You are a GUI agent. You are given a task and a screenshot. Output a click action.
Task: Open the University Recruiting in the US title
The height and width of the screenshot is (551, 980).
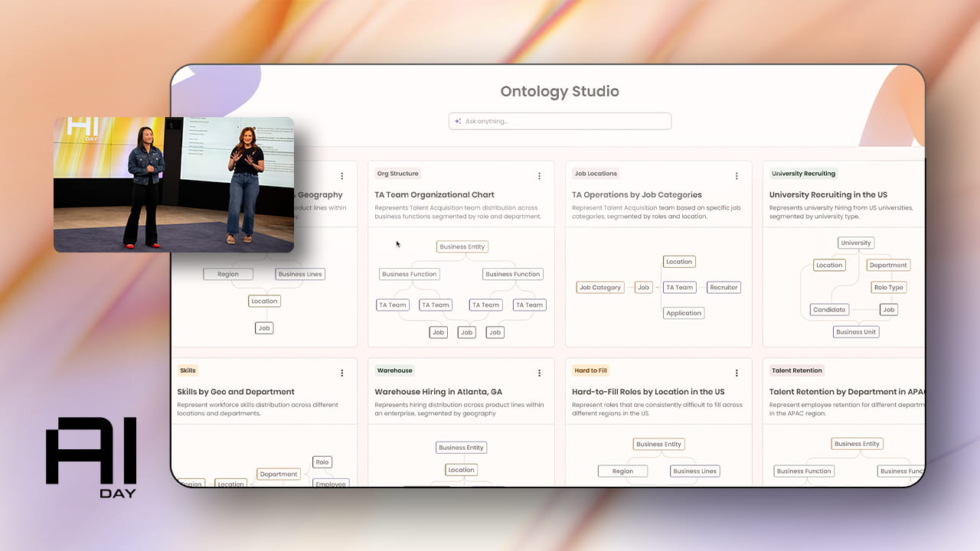[828, 194]
